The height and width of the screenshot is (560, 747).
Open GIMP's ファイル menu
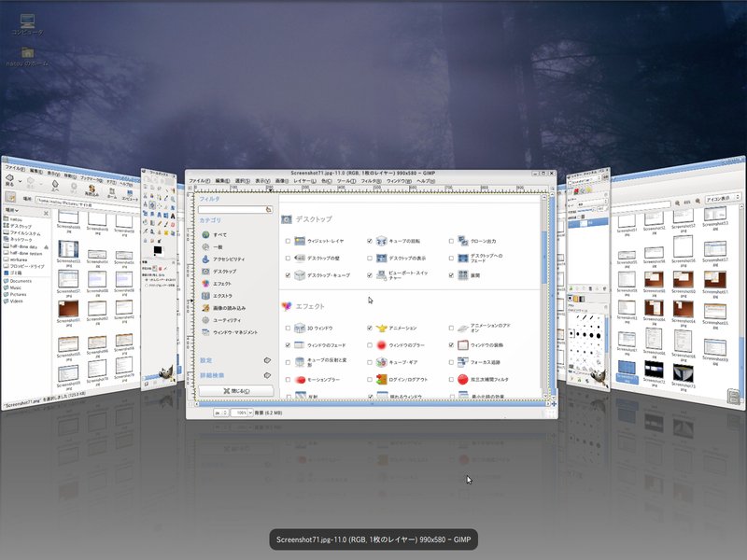click(200, 181)
